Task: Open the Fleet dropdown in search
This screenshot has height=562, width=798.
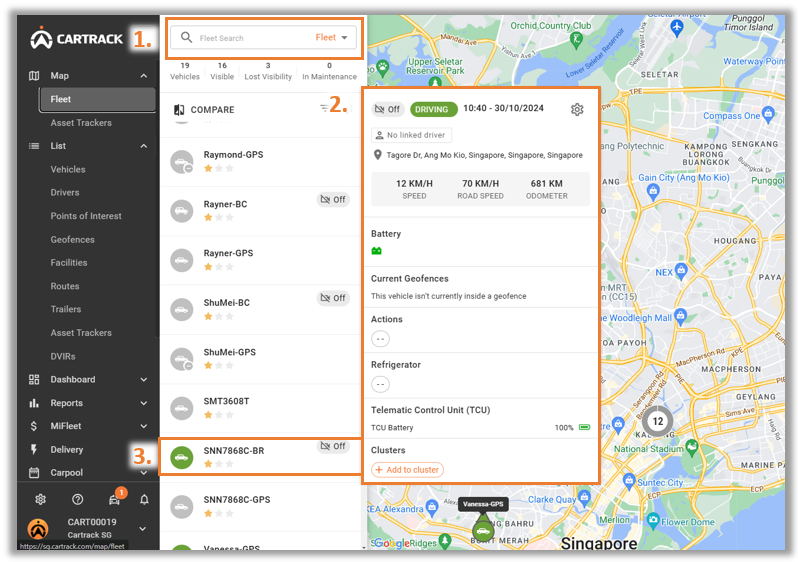Action: (x=331, y=38)
